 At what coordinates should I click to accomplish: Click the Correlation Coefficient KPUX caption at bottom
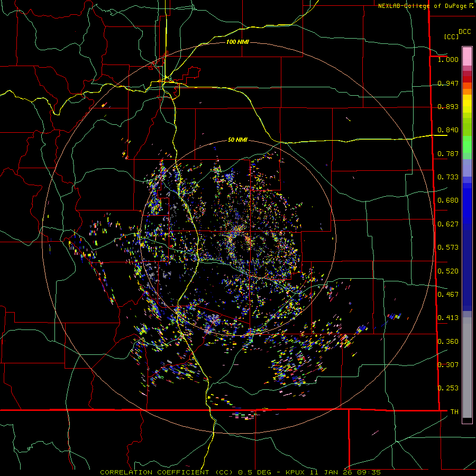[240, 472]
